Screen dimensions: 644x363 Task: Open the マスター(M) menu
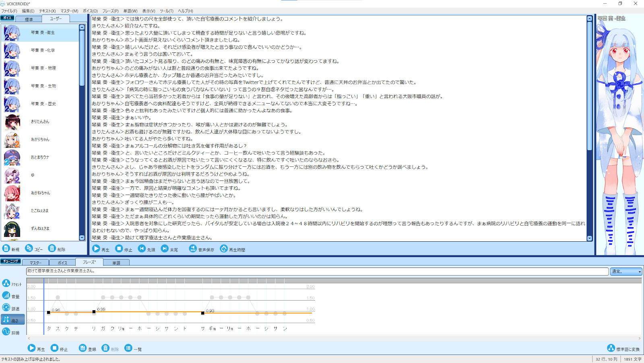click(x=69, y=11)
